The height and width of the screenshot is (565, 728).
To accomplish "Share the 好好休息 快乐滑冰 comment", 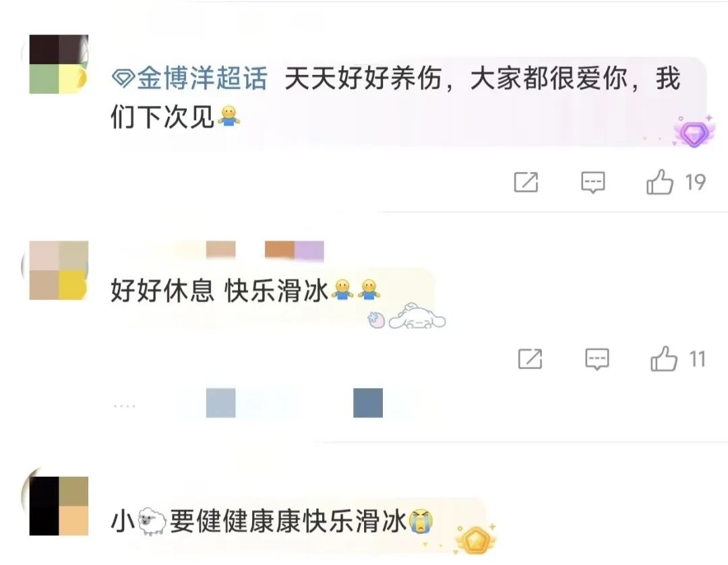I will click(x=530, y=359).
